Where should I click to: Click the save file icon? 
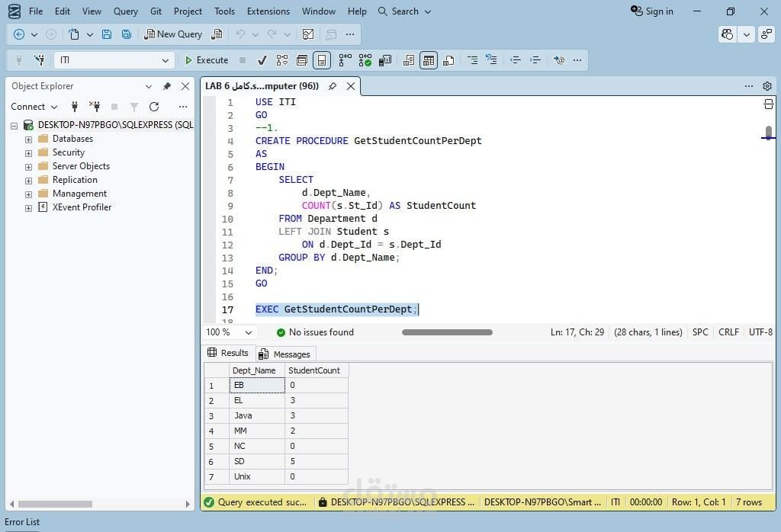tap(107, 34)
